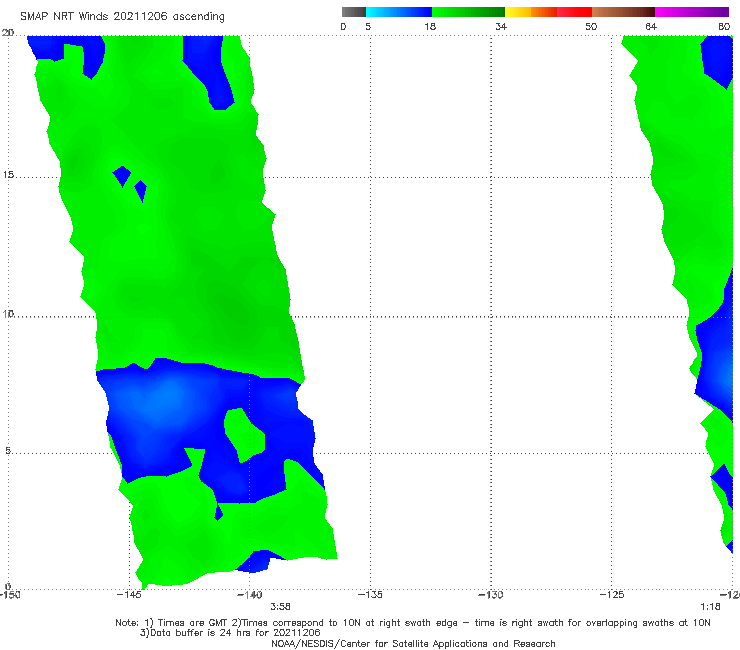Click the gray segment of the color bar
Viewport: 740px width, 650px height.
pyautogui.click(x=354, y=12)
